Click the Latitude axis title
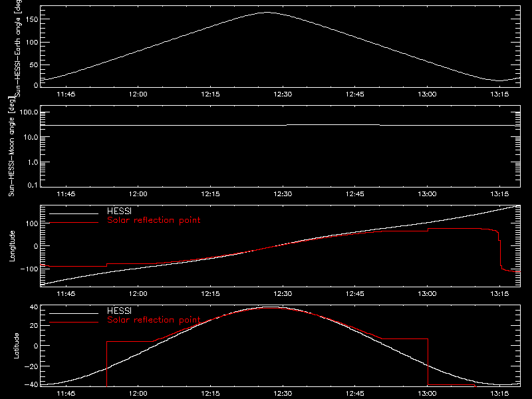 pyautogui.click(x=16, y=346)
